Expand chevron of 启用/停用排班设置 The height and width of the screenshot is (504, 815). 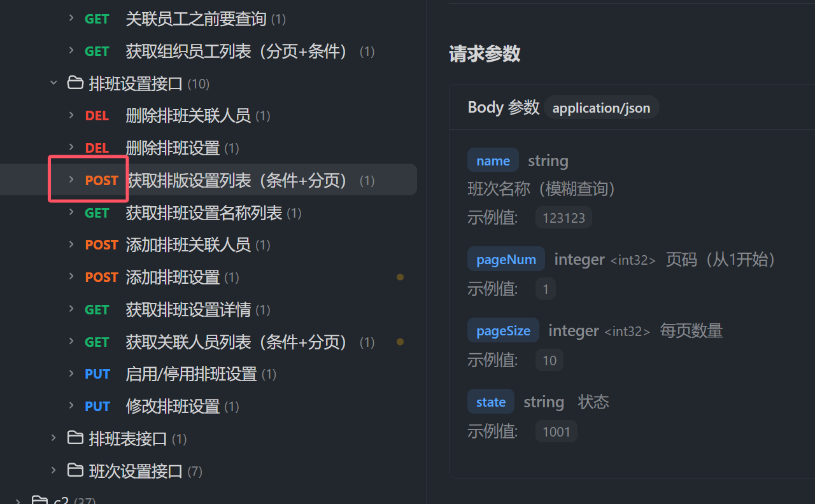tap(71, 374)
